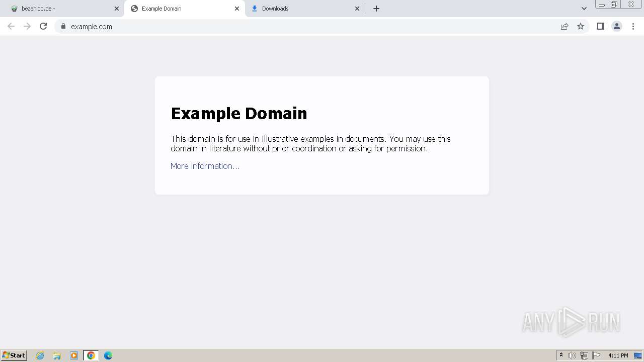Close the Chrome window
The width and height of the screenshot is (644, 362).
631,5
